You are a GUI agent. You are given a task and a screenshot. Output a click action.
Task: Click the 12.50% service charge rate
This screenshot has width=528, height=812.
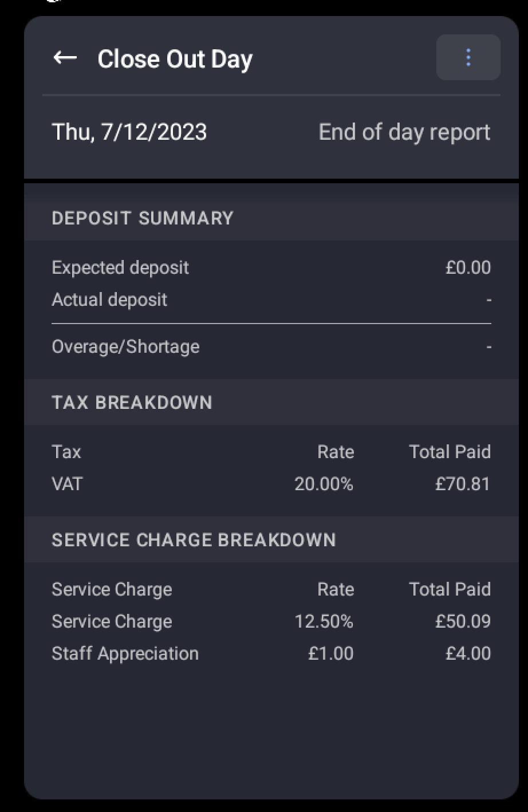pos(324,621)
